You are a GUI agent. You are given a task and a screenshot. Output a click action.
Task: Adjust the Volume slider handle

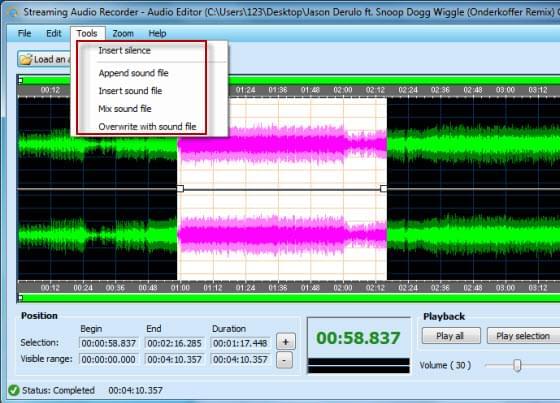(517, 365)
